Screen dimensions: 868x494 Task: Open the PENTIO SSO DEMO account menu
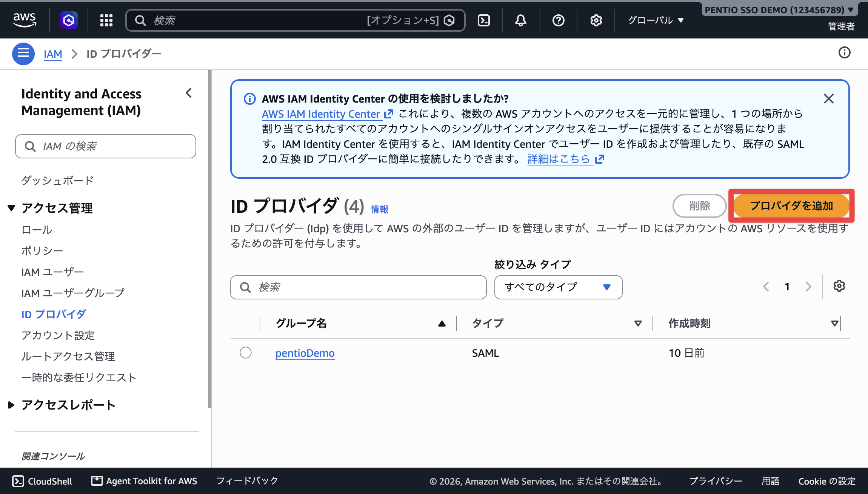[x=780, y=10]
